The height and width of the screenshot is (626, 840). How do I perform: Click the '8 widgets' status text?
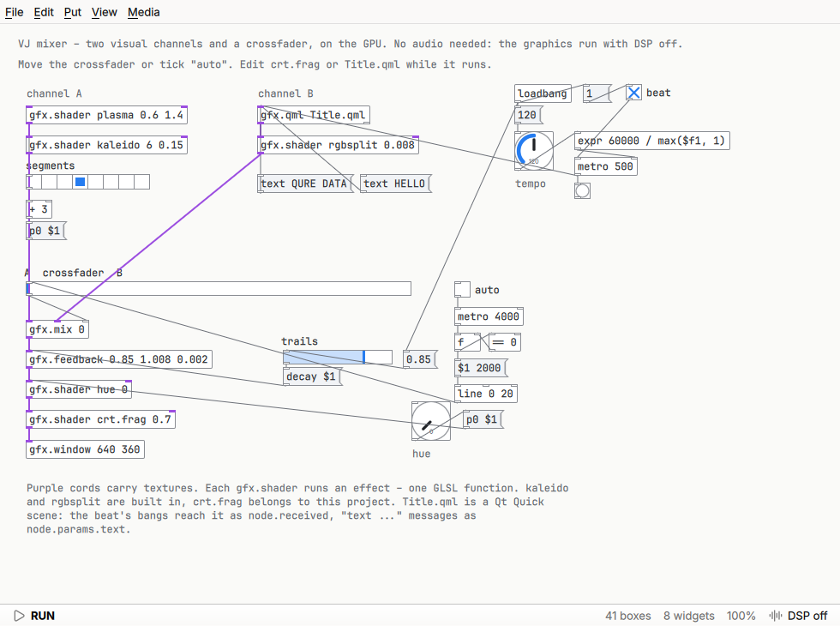689,616
